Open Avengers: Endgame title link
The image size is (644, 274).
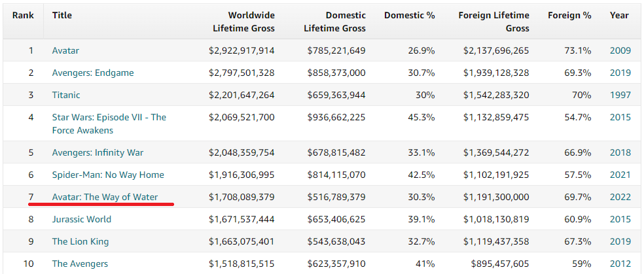pos(93,73)
